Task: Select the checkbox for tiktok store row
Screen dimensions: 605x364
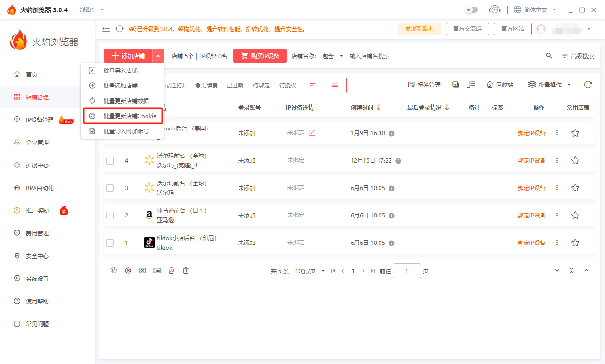Action: pos(110,243)
